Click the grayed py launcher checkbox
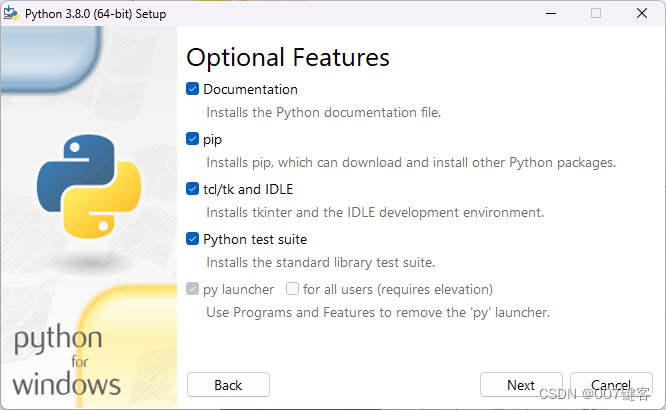 click(x=192, y=289)
